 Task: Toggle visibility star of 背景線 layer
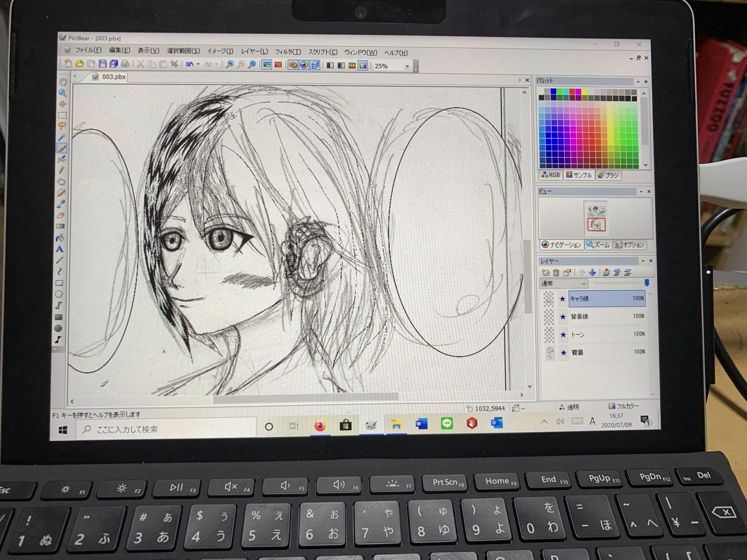tap(563, 317)
